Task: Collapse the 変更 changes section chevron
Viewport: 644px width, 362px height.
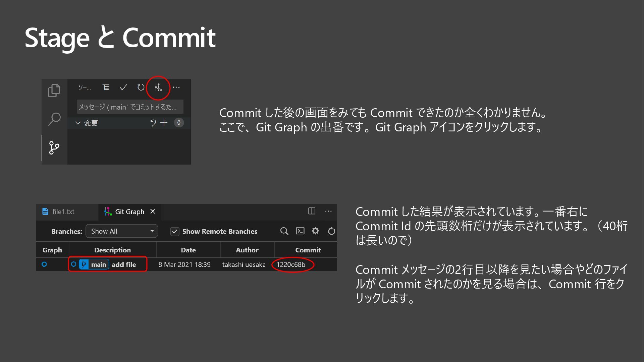Action: tap(78, 123)
